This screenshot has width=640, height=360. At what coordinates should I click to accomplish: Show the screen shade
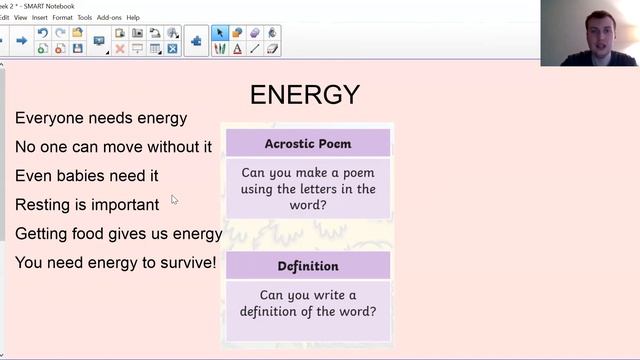coord(137,49)
